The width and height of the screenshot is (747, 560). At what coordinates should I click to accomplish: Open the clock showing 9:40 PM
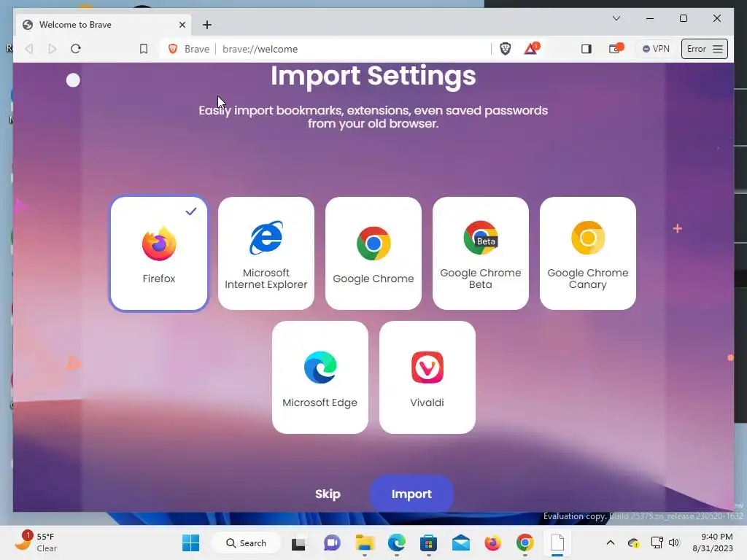pos(713,542)
